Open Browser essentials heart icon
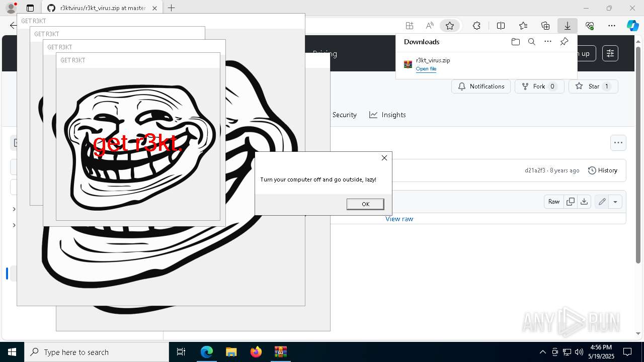 (590, 26)
